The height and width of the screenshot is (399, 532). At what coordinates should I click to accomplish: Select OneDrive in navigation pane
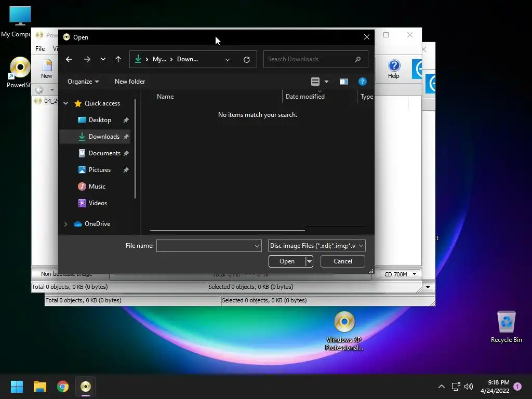(97, 224)
